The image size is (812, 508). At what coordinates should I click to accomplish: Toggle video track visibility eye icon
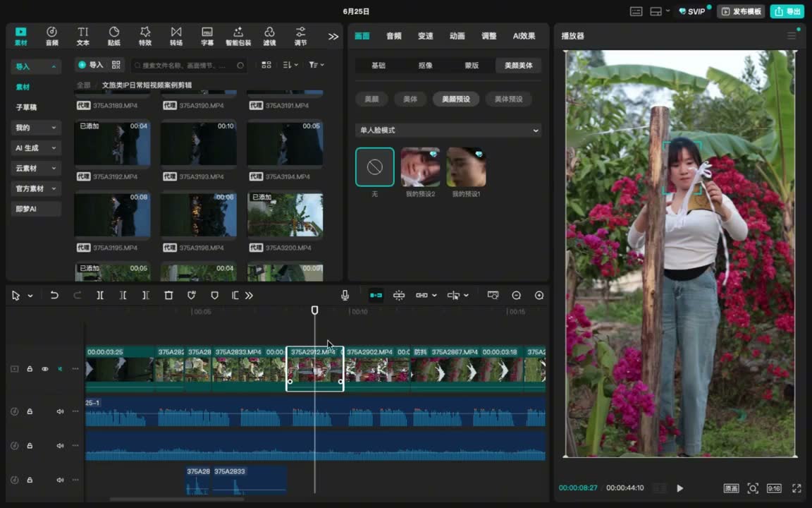click(45, 369)
